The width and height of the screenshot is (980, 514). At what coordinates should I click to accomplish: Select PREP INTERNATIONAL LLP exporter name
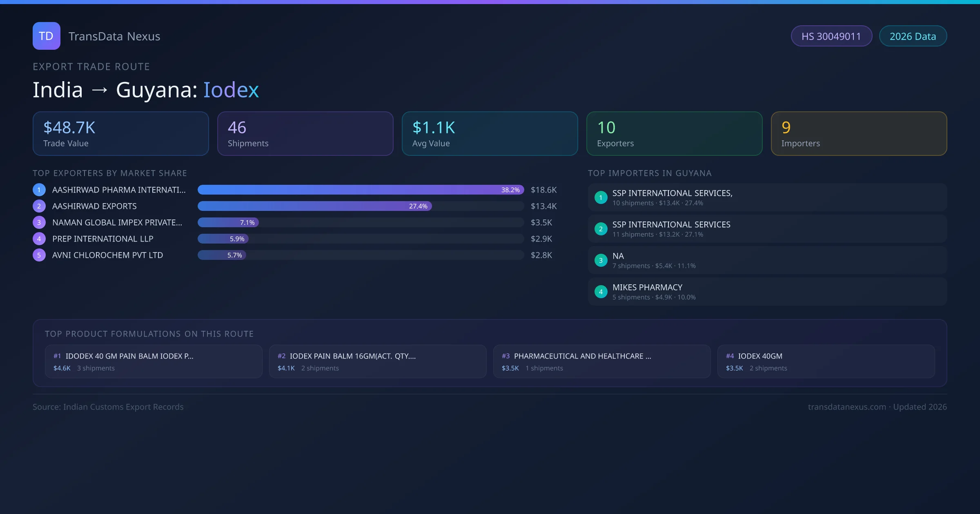click(x=103, y=239)
